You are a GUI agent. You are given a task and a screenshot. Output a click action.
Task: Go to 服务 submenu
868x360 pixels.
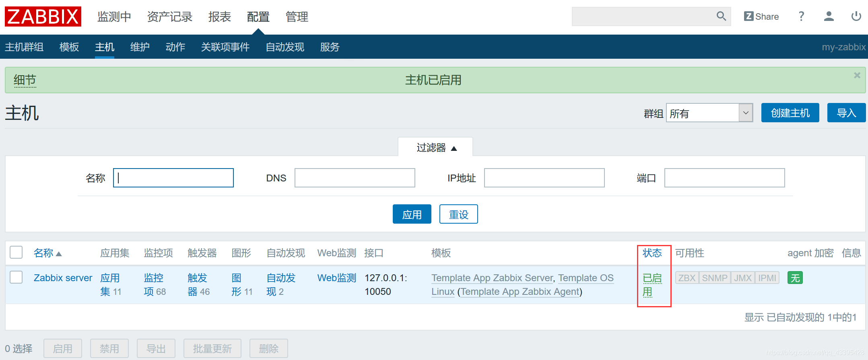[x=330, y=47]
